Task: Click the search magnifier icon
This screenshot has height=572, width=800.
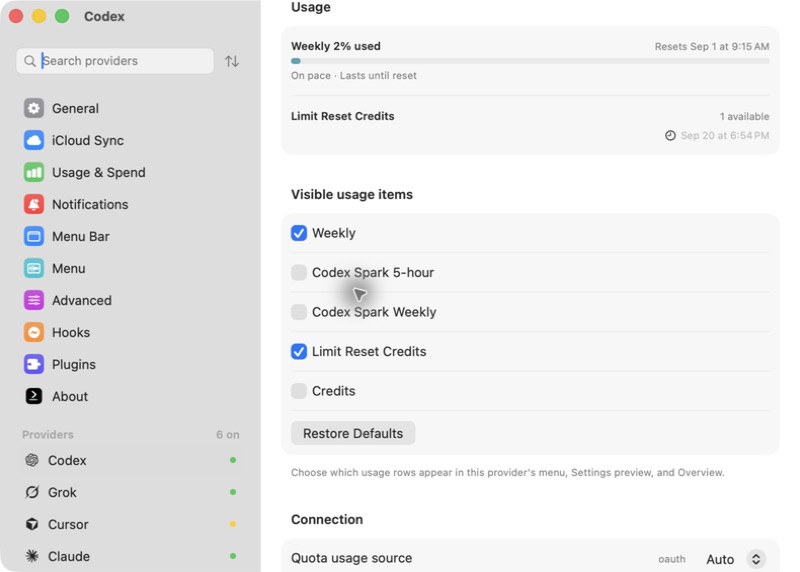Action: [30, 61]
